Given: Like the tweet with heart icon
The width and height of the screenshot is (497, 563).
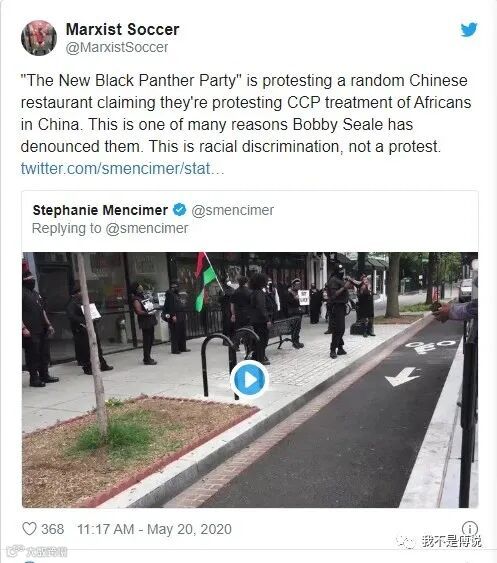Looking at the screenshot, I should pos(29,529).
